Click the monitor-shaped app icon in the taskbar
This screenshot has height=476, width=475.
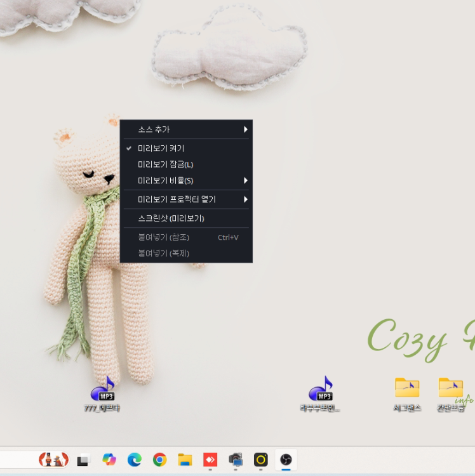pyautogui.click(x=236, y=459)
